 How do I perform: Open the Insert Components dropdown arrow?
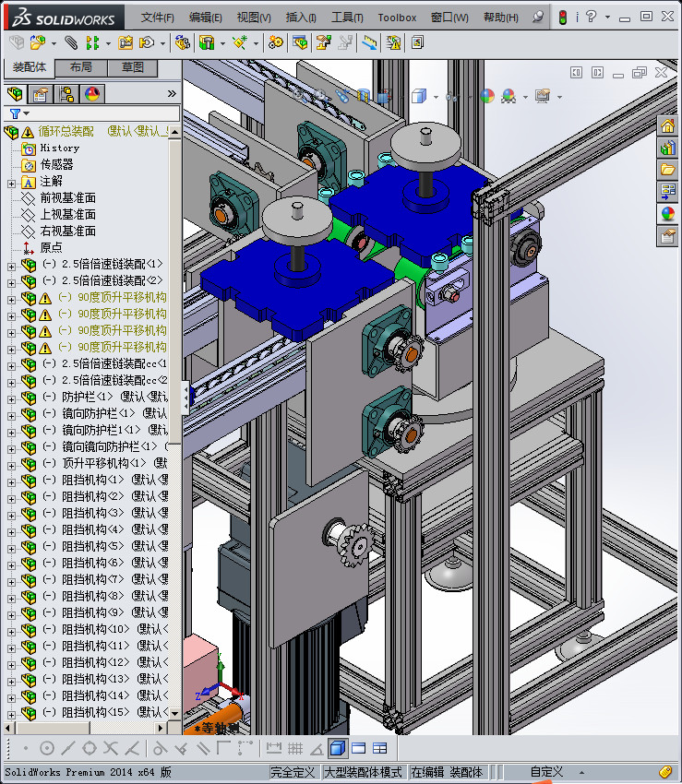[54, 43]
